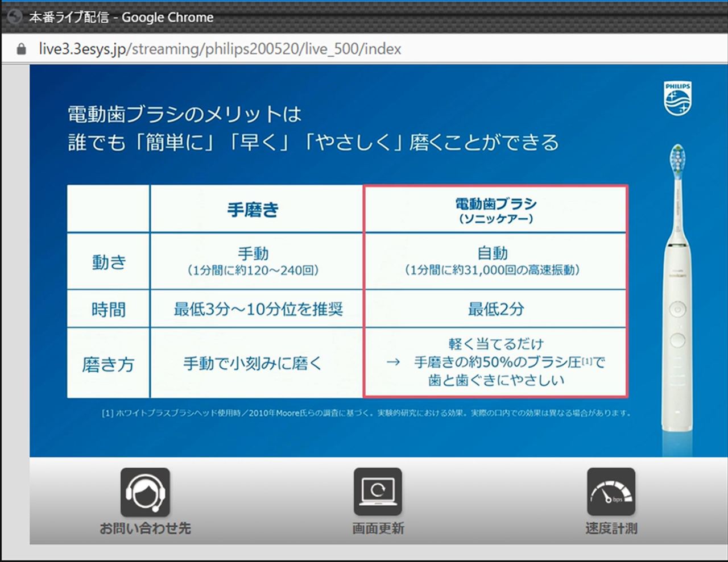Click the power button on the toothbrush

coord(677,309)
